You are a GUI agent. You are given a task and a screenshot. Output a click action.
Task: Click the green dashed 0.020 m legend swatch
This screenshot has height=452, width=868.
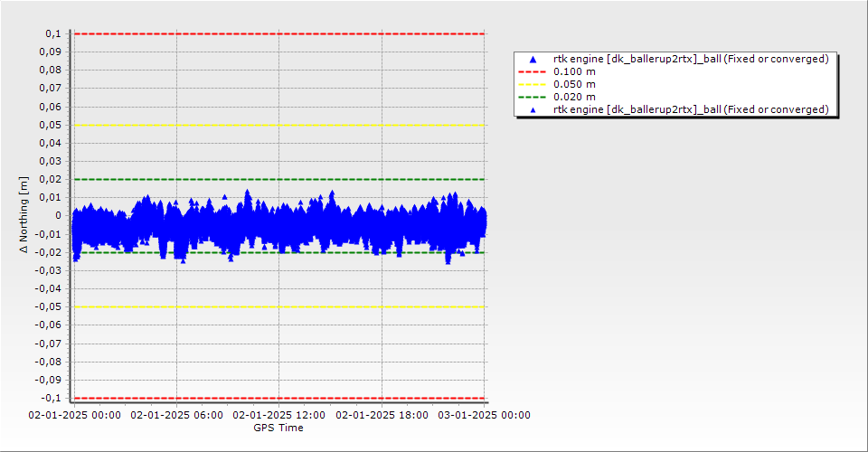pos(532,98)
